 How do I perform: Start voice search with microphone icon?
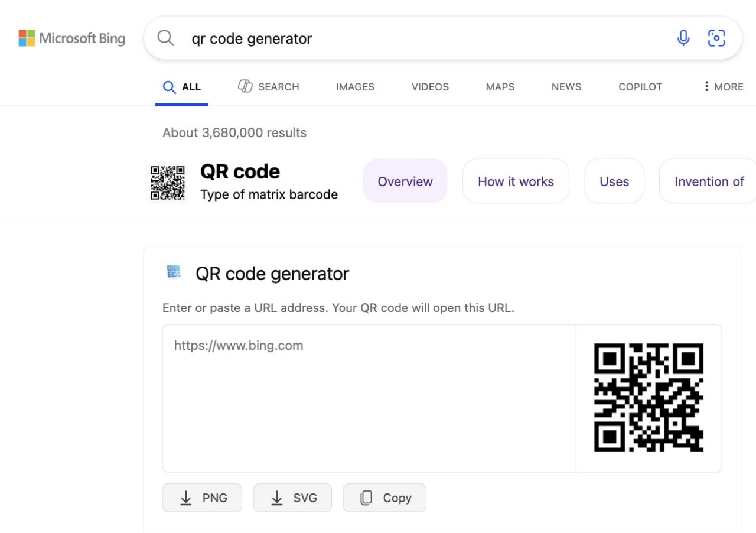point(683,38)
